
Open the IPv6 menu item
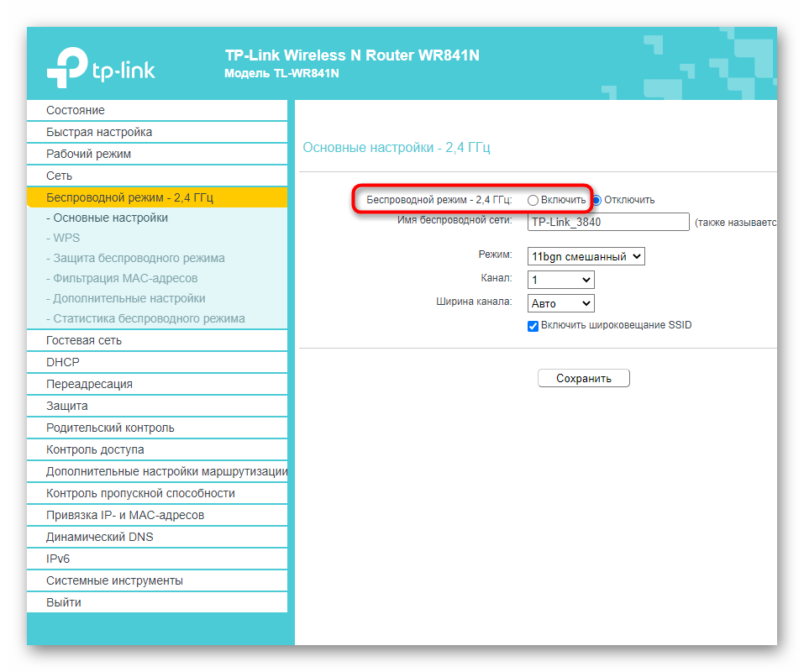click(x=157, y=559)
